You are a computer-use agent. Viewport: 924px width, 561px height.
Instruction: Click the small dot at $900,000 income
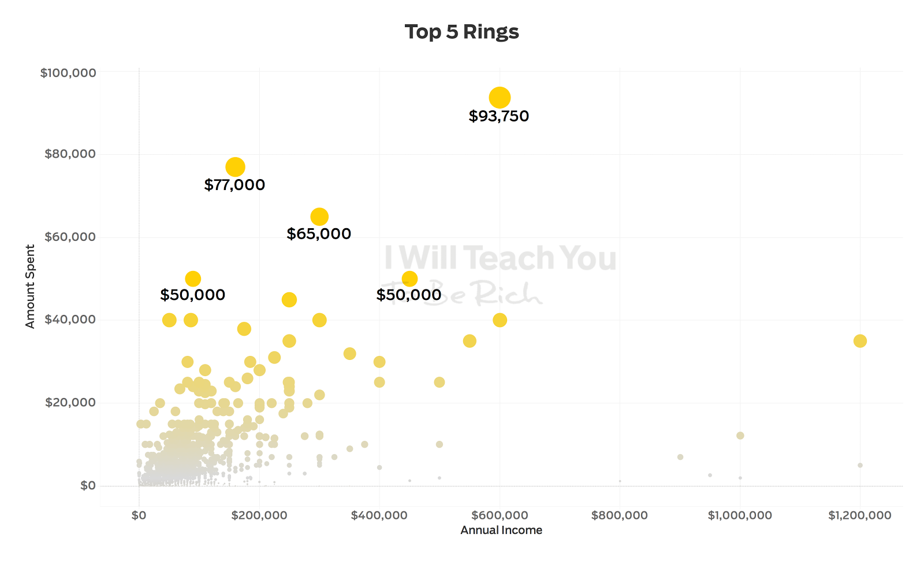coord(680,457)
